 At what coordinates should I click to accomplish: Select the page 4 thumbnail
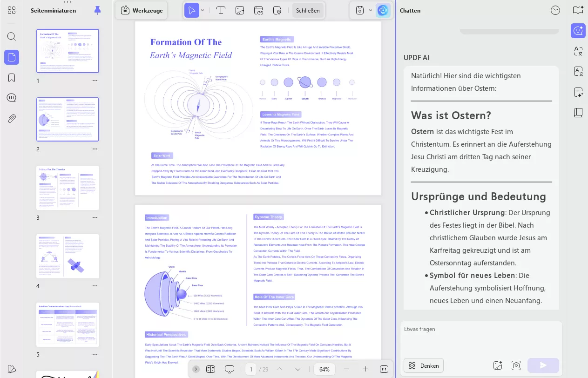pyautogui.click(x=68, y=256)
